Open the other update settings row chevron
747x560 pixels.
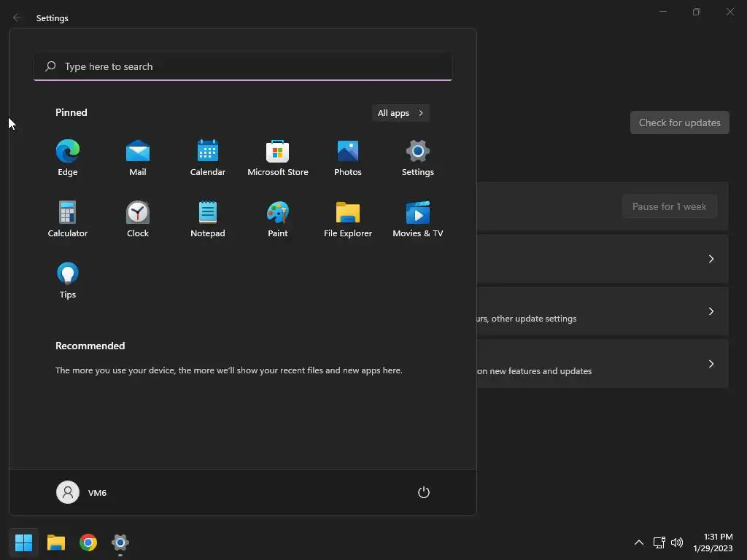point(711,311)
